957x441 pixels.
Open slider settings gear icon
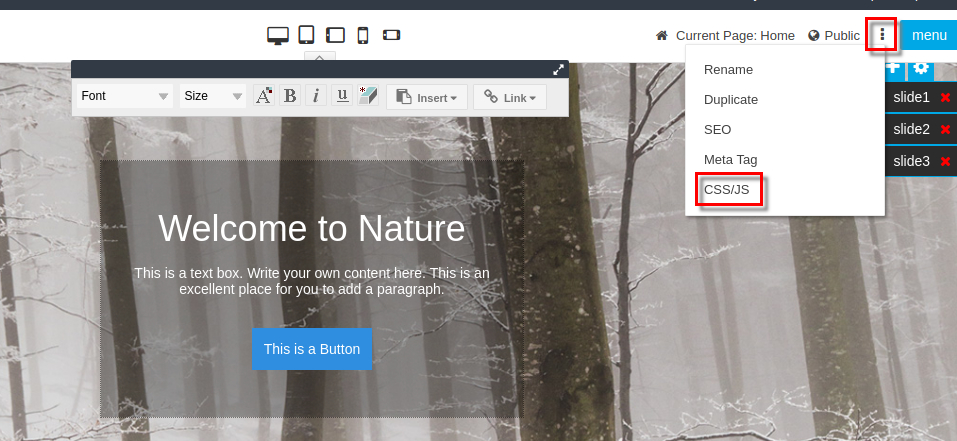921,69
